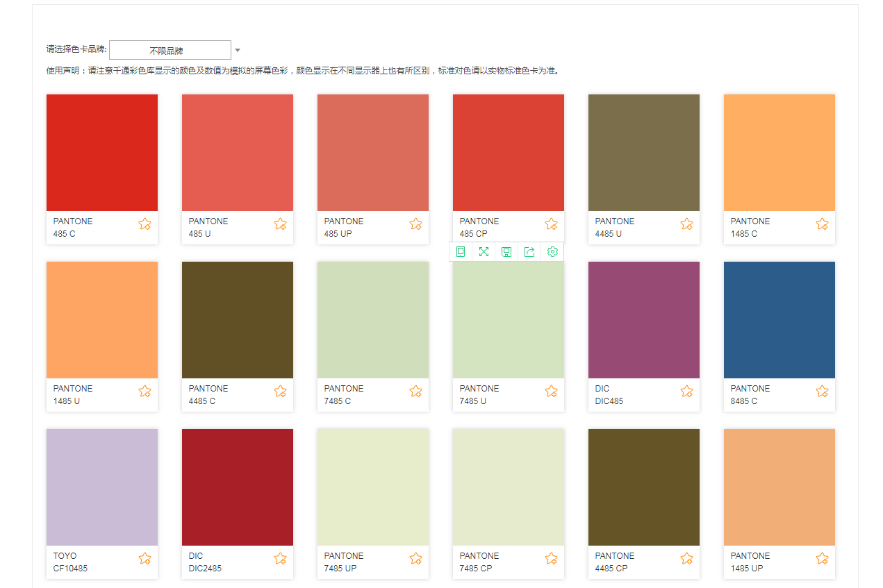
Task: Open the 不限品牌 brand selection box
Action: point(170,50)
